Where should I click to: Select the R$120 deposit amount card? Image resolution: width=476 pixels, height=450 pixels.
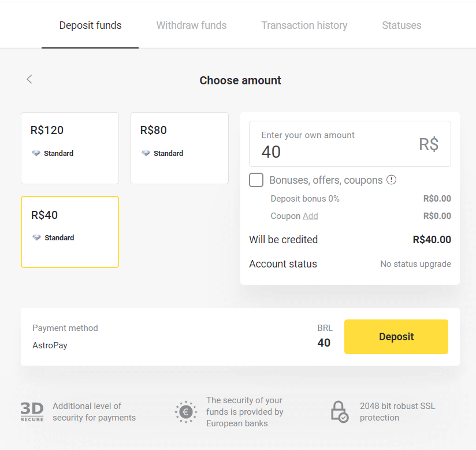click(69, 148)
